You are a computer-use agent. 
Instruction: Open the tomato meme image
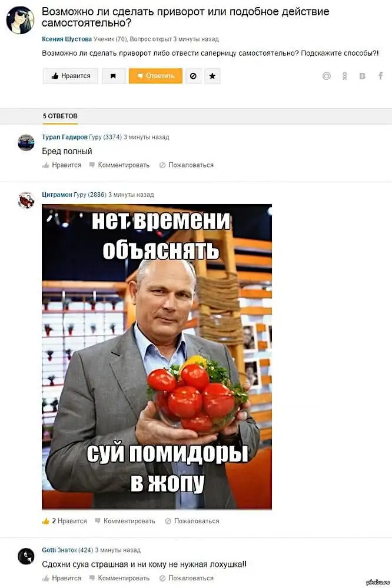pos(157,357)
